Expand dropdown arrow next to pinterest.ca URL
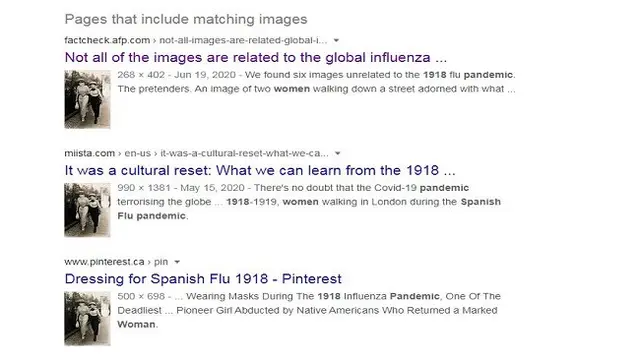Screen dimensions: 640x360 pyautogui.click(x=177, y=262)
